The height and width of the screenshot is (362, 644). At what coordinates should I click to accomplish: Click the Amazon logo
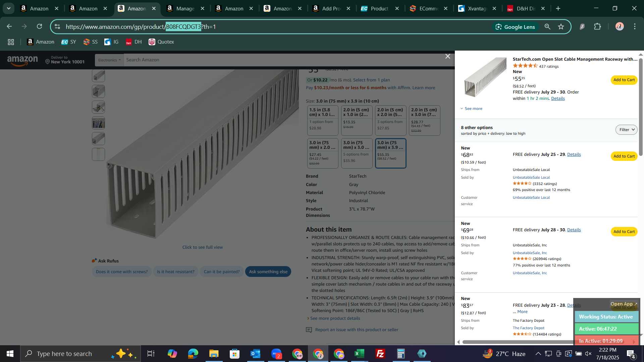[22, 61]
